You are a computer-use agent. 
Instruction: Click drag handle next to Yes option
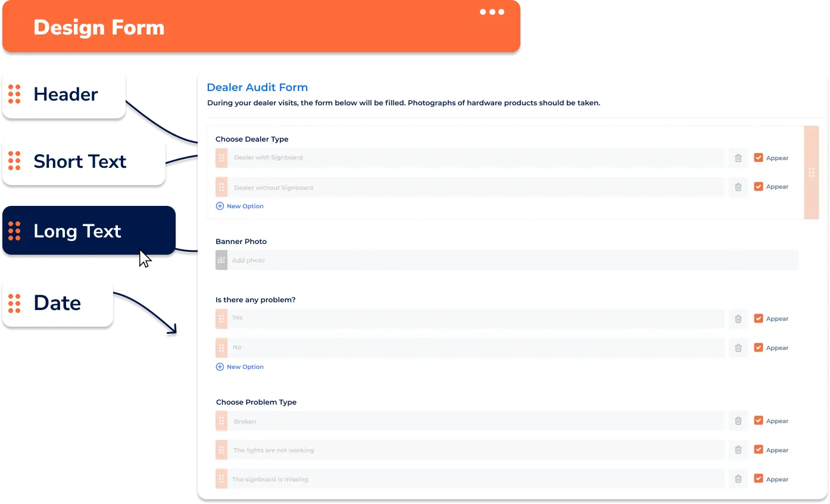click(x=221, y=318)
